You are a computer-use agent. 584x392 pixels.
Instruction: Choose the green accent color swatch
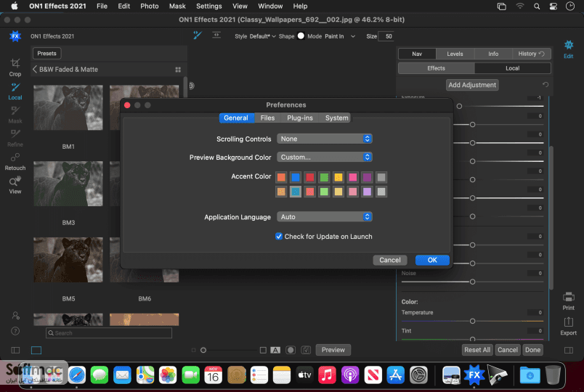click(324, 177)
